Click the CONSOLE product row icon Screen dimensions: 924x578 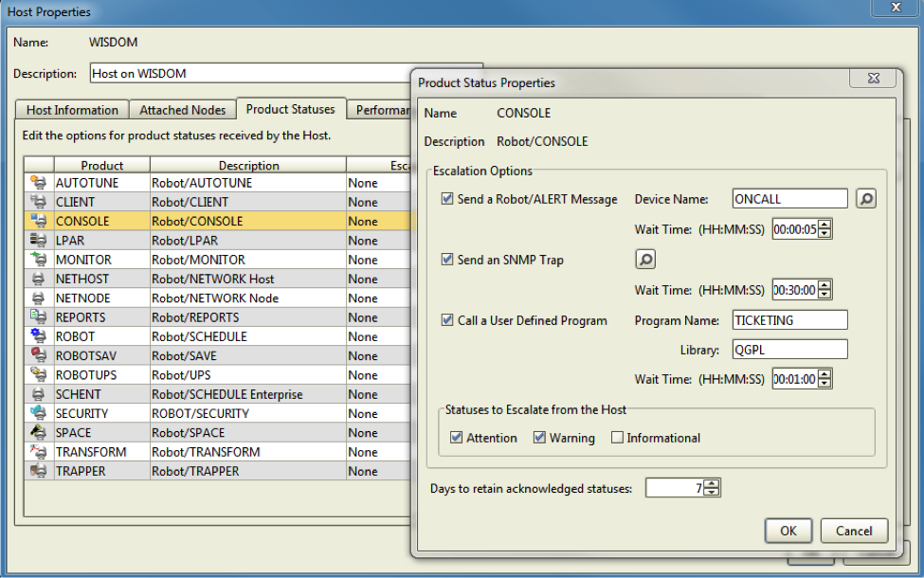[x=38, y=221]
